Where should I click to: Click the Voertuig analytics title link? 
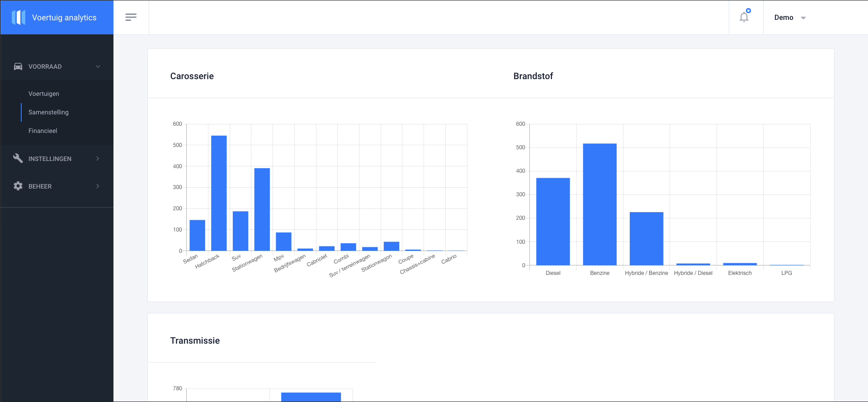pyautogui.click(x=64, y=18)
